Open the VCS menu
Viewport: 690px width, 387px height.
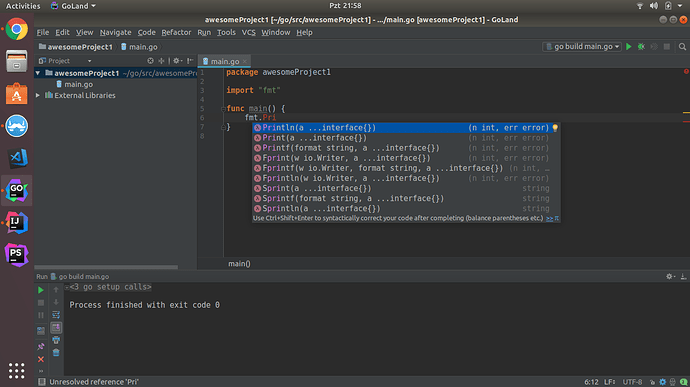249,33
